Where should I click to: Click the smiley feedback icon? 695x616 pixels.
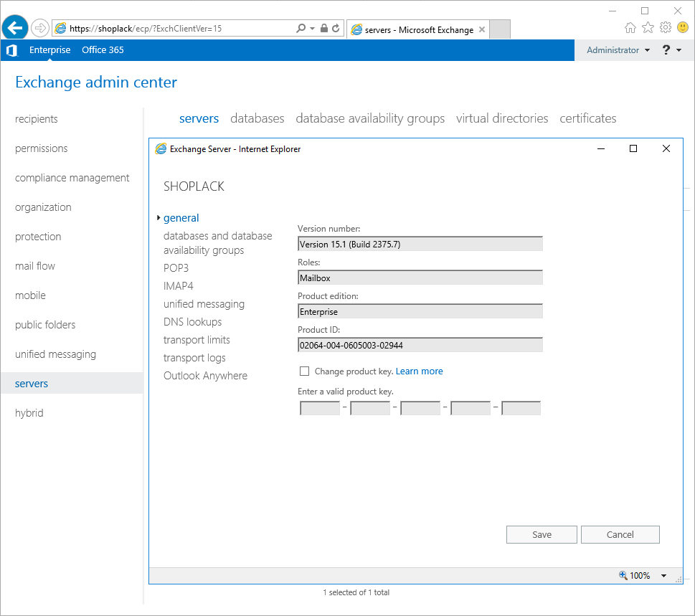[x=683, y=27]
